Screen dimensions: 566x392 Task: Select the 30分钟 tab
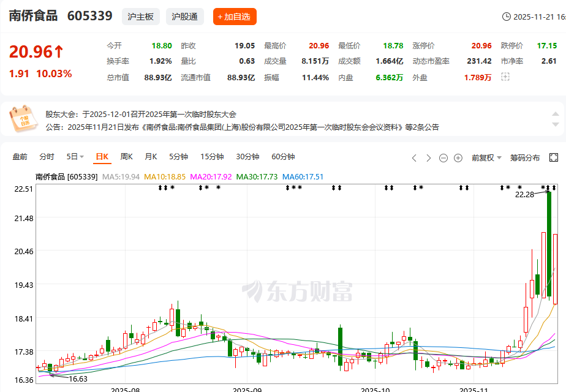click(247, 157)
